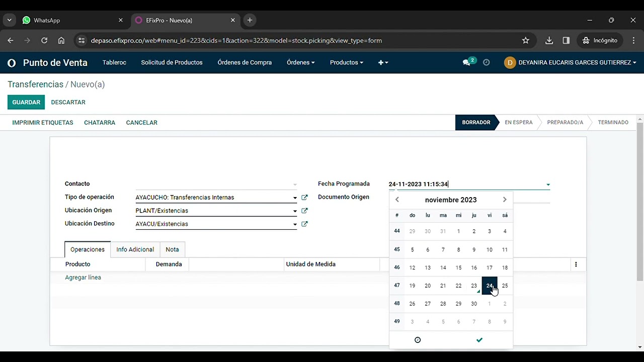Click the Punto de Venta app title
Image resolution: width=644 pixels, height=362 pixels.
tap(55, 63)
